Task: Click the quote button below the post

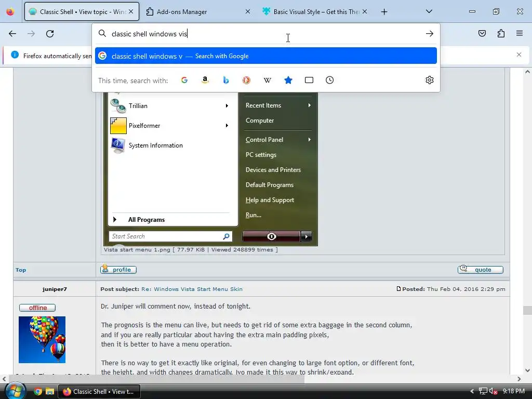Action: (x=480, y=270)
